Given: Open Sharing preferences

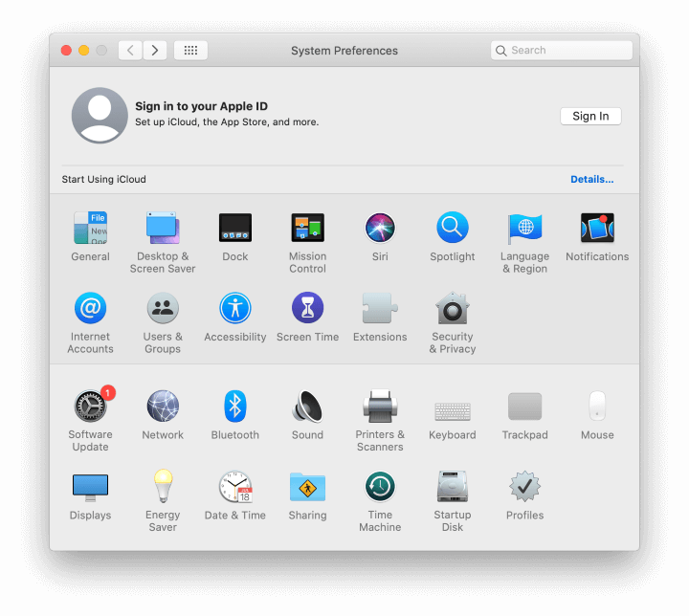Looking at the screenshot, I should [x=307, y=487].
